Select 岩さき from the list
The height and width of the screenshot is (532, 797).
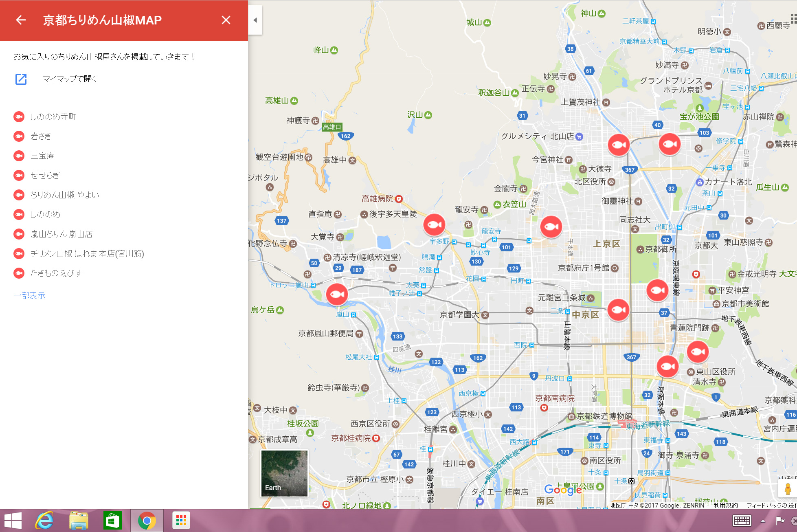tap(41, 136)
